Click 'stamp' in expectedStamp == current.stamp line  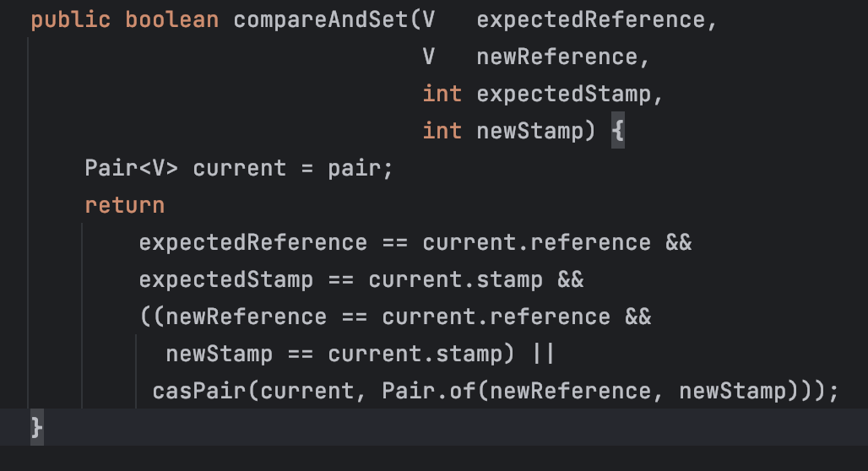coord(524,279)
